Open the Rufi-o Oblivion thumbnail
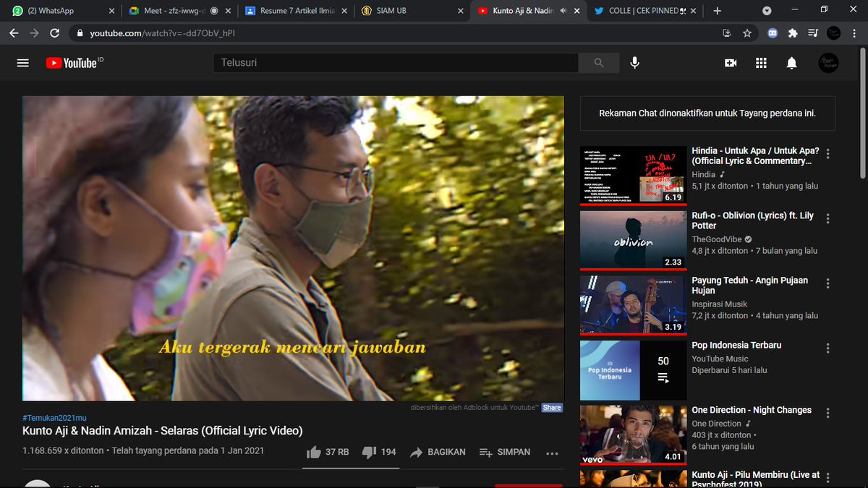 pos(633,240)
